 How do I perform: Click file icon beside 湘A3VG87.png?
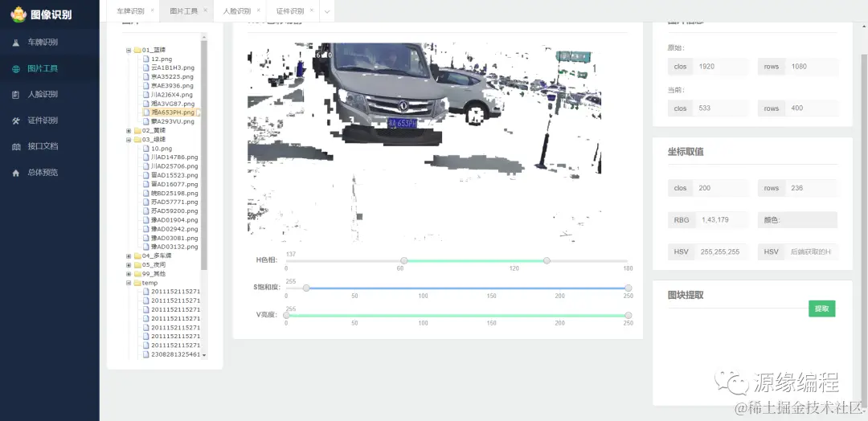point(146,104)
